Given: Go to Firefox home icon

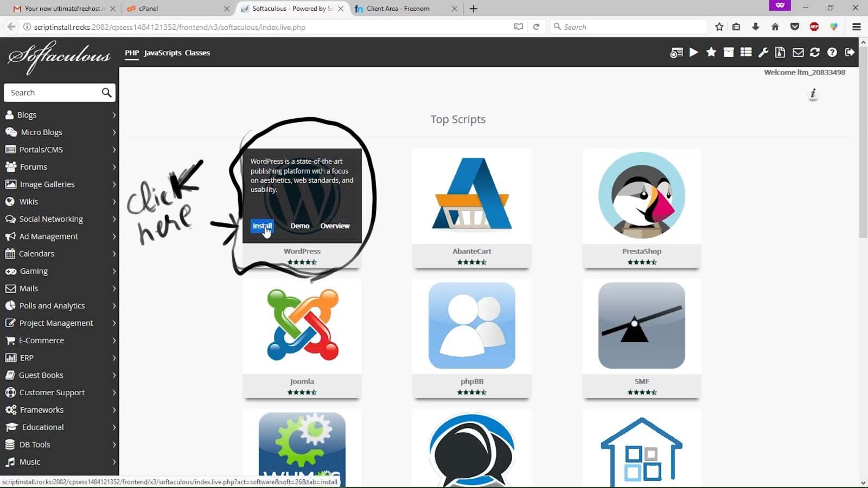Looking at the screenshot, I should 775,27.
